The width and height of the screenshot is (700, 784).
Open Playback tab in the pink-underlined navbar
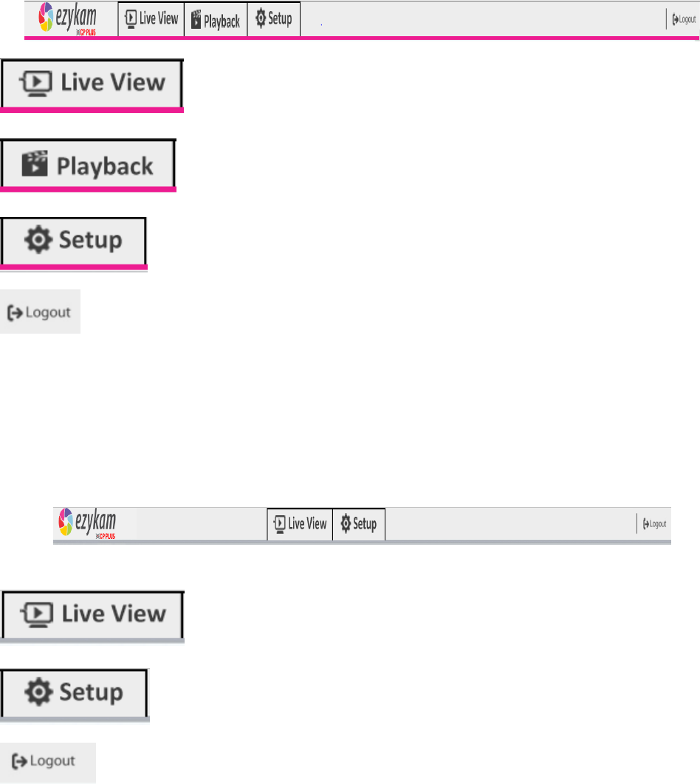[216, 19]
